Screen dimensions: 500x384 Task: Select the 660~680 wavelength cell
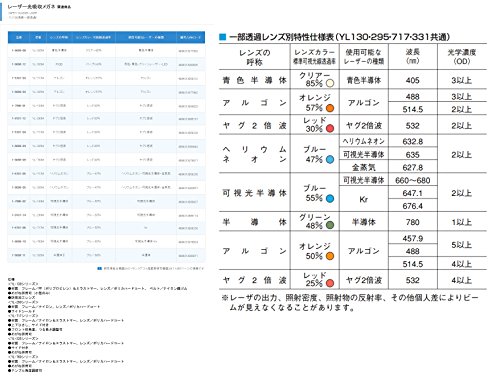tap(413, 181)
